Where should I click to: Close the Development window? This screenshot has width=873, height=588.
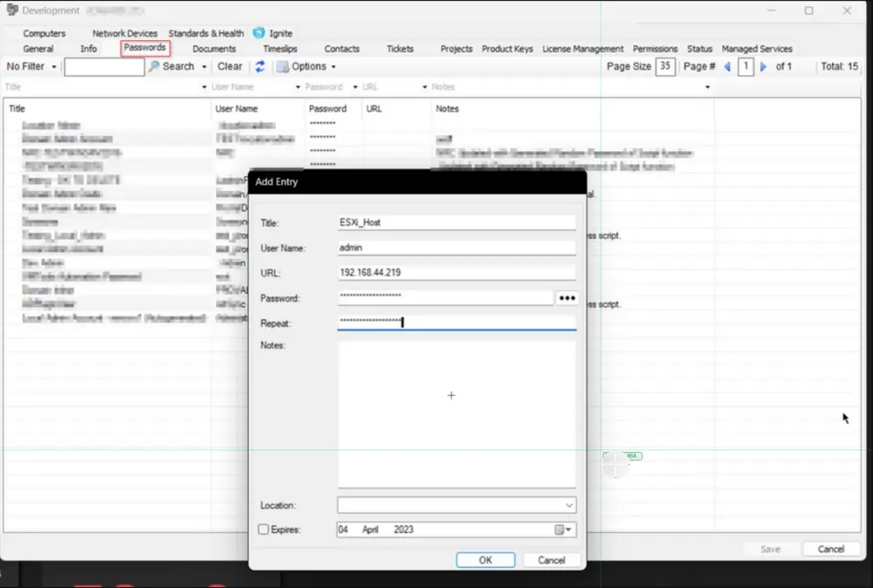[x=846, y=10]
